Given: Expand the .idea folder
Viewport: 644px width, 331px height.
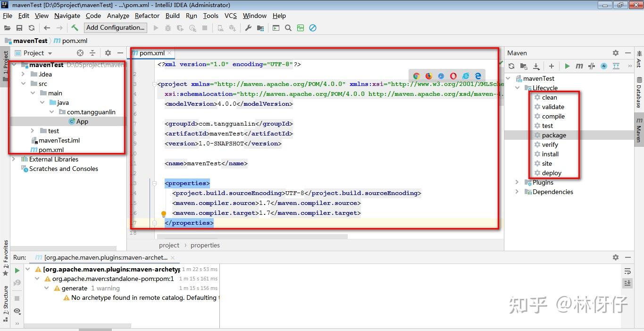Looking at the screenshot, I should tap(23, 74).
